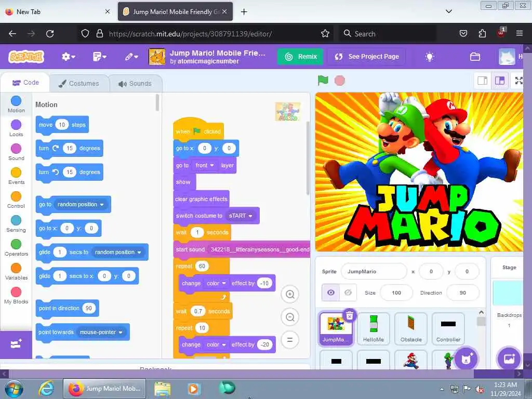532x399 pixels.
Task: Click the Scratch logo
Action: click(26, 57)
